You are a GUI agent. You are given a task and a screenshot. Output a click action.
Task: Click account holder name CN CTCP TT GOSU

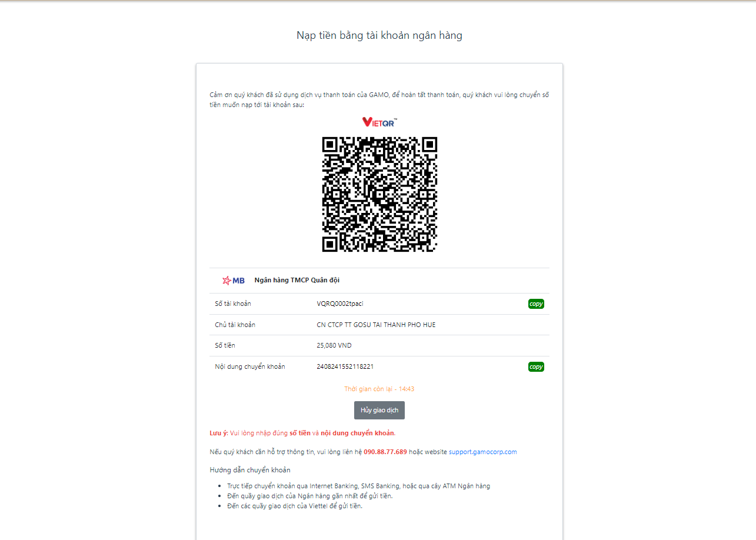(x=376, y=325)
